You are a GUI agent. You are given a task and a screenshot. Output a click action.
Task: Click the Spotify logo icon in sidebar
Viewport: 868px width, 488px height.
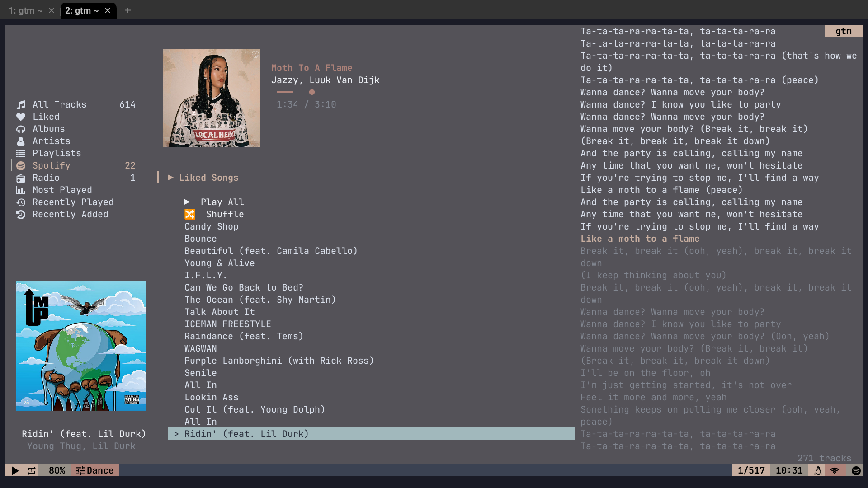[x=21, y=166]
